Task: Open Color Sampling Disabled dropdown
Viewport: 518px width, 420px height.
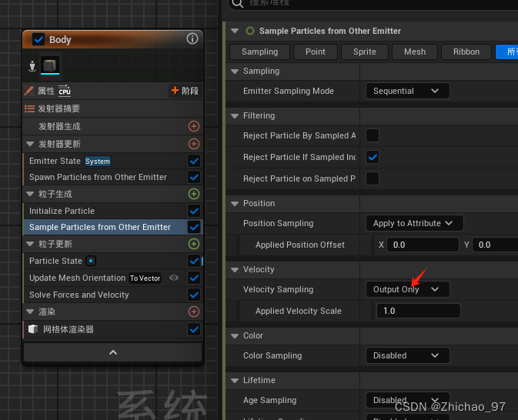Action: pos(407,355)
